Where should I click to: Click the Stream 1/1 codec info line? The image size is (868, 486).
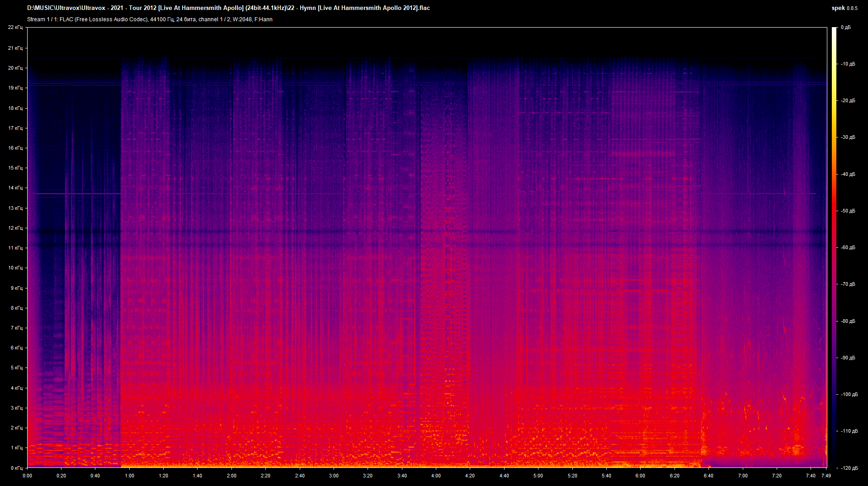coord(150,19)
